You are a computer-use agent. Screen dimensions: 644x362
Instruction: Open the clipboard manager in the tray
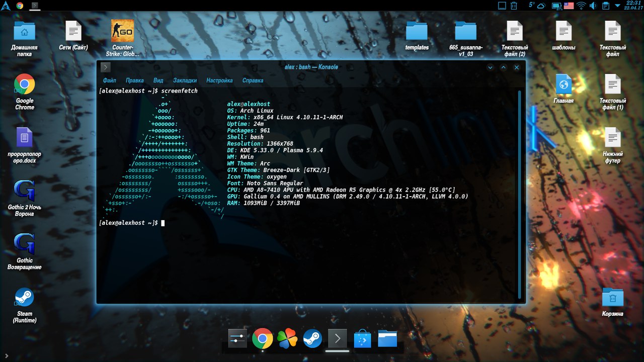pos(605,6)
